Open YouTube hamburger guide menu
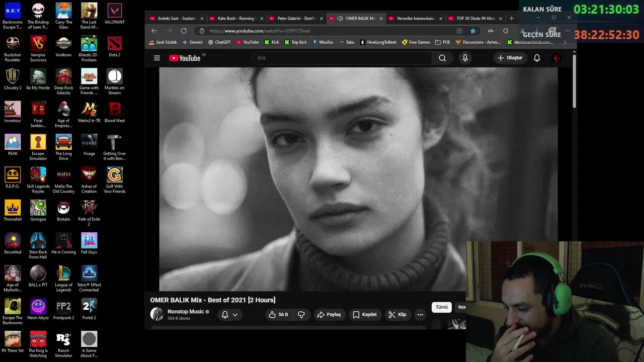 click(157, 58)
